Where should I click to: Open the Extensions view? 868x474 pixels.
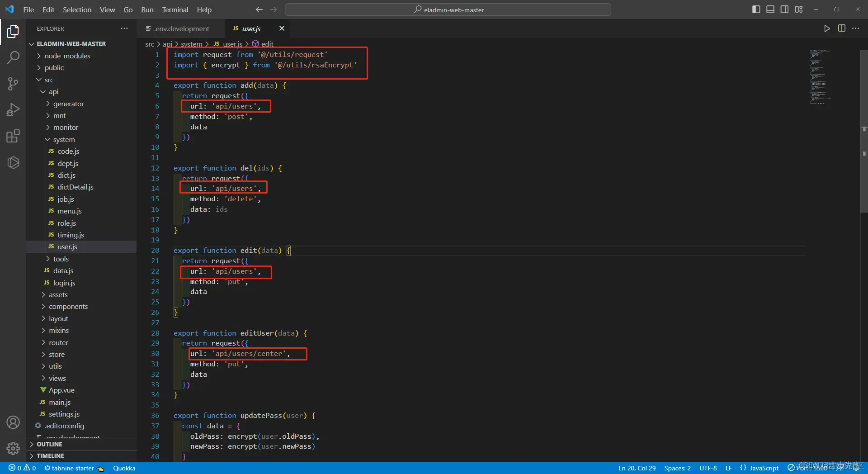[13, 136]
